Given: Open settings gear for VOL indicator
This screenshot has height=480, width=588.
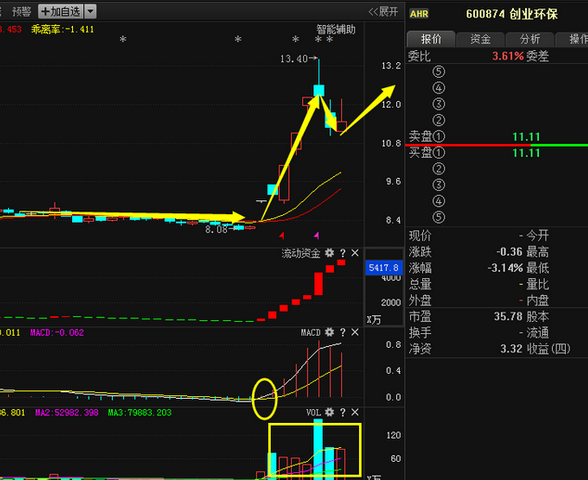Looking at the screenshot, I should [329, 412].
